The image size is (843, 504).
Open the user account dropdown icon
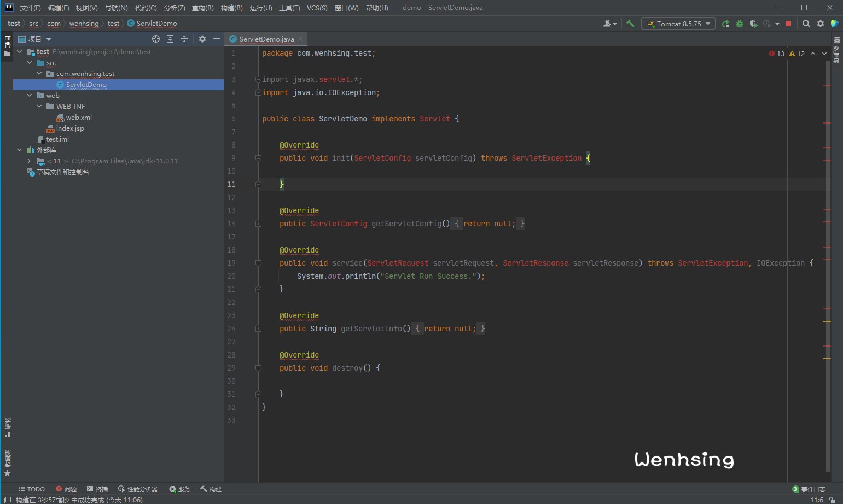(x=609, y=24)
